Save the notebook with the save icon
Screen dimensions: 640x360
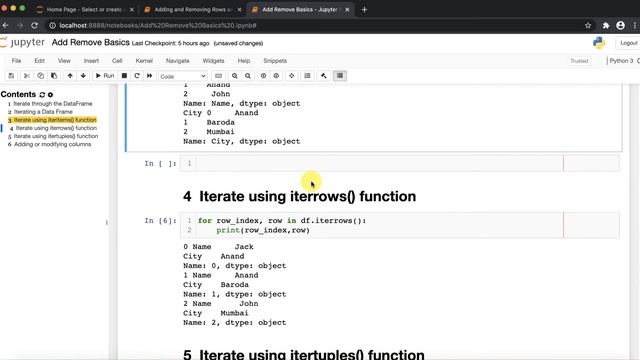coord(11,76)
